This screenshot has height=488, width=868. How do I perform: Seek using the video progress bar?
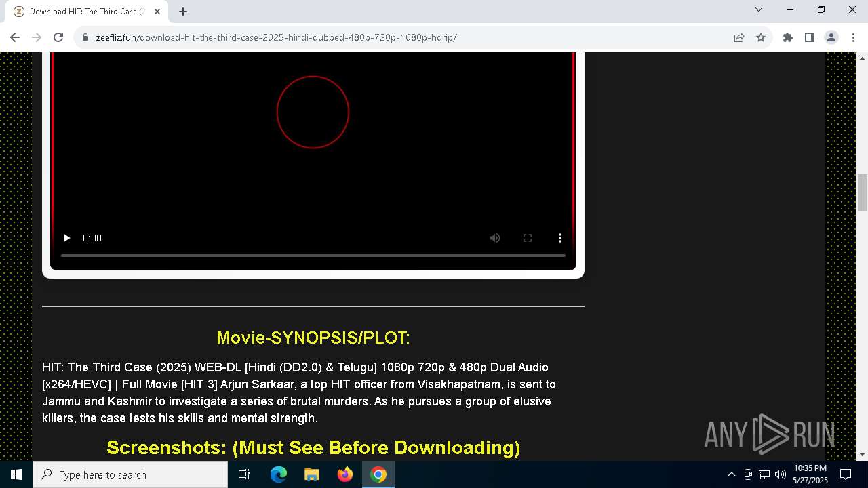click(313, 256)
